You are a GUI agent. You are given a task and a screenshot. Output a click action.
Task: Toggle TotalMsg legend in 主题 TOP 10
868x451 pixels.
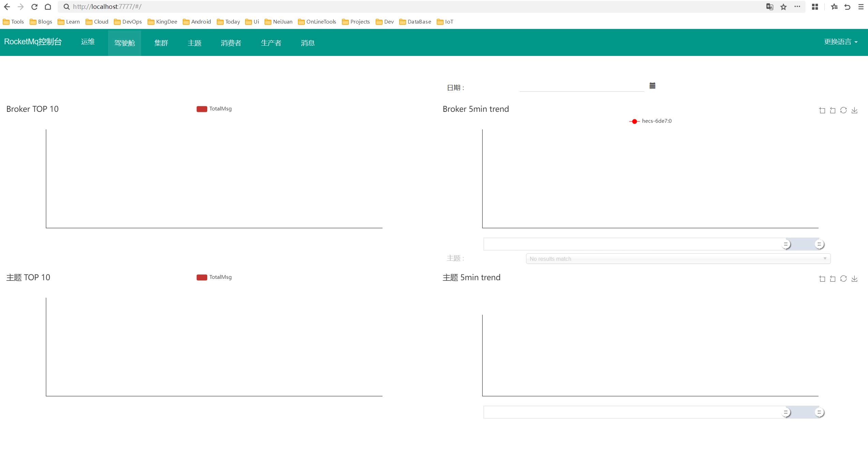point(214,277)
